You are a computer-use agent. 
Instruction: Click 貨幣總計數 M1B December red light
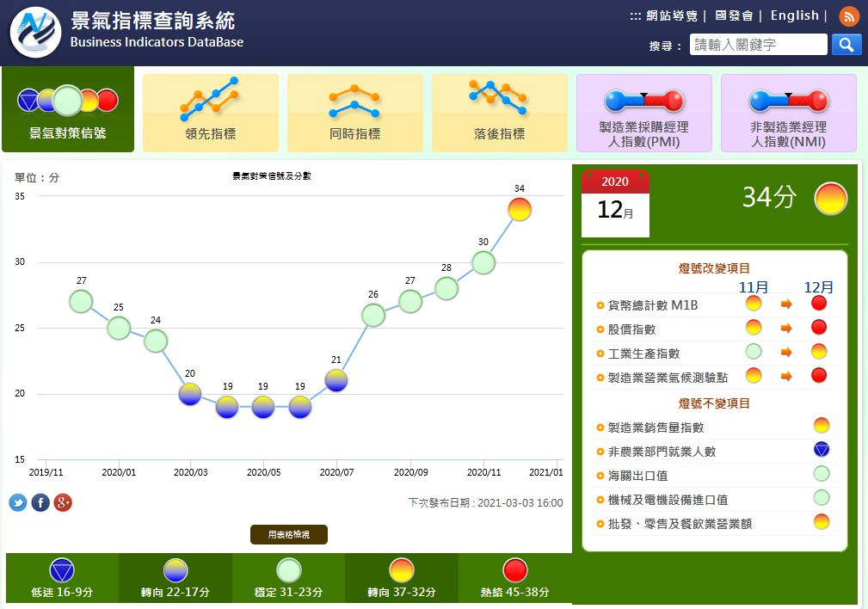coord(819,304)
